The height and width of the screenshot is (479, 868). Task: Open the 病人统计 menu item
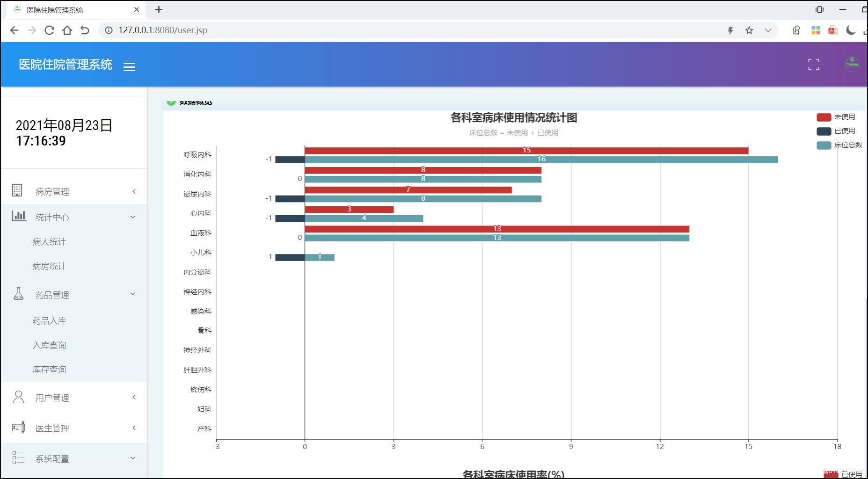coord(49,241)
